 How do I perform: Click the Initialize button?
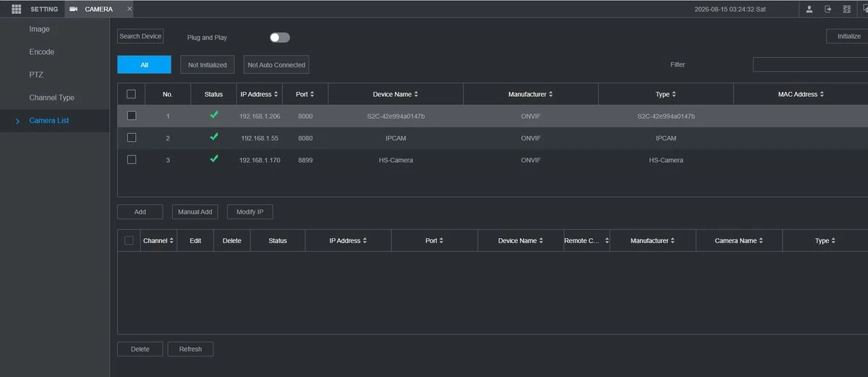pyautogui.click(x=849, y=36)
